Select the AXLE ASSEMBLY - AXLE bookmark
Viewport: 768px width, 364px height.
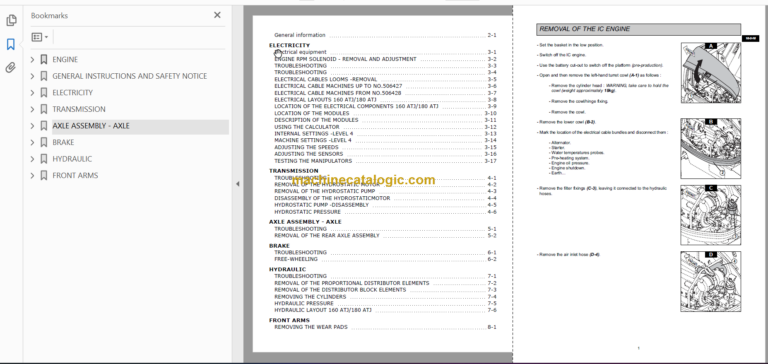(x=91, y=126)
